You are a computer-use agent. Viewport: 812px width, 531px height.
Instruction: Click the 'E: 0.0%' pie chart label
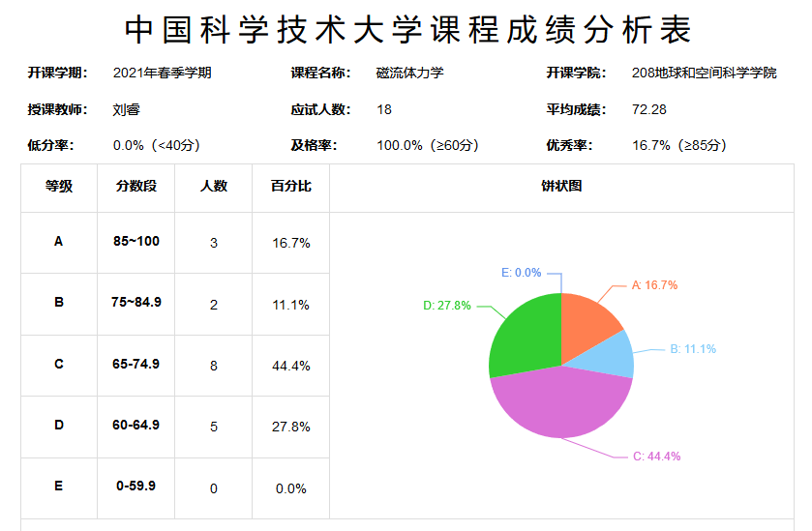(521, 273)
